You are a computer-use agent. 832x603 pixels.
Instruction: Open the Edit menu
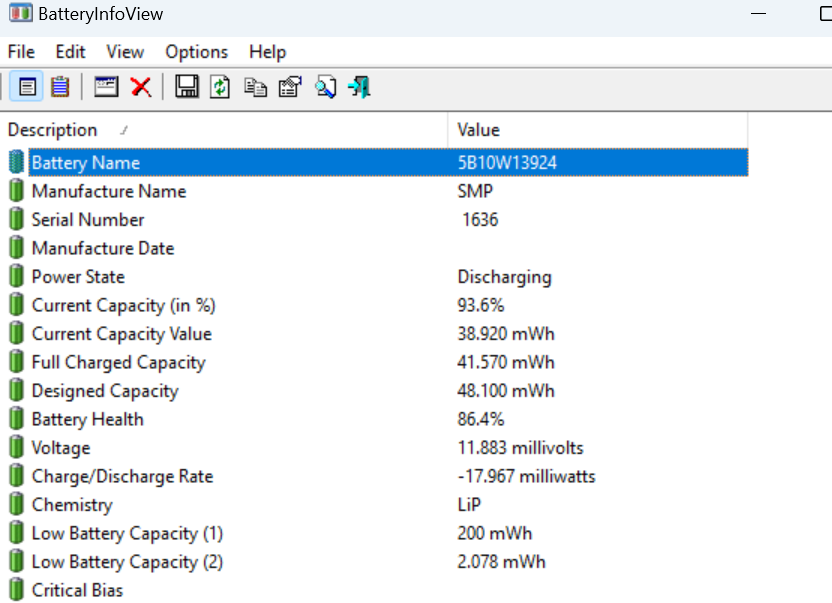[70, 52]
